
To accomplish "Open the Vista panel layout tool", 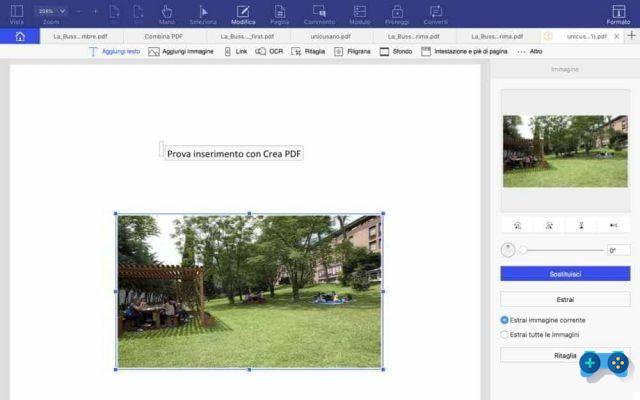I will [x=17, y=14].
